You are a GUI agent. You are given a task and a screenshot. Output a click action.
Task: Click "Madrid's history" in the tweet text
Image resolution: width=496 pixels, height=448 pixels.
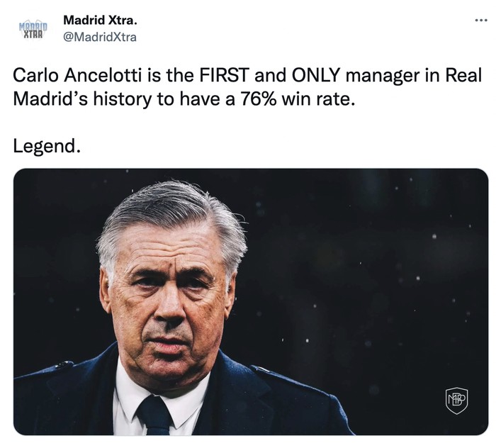[83, 99]
